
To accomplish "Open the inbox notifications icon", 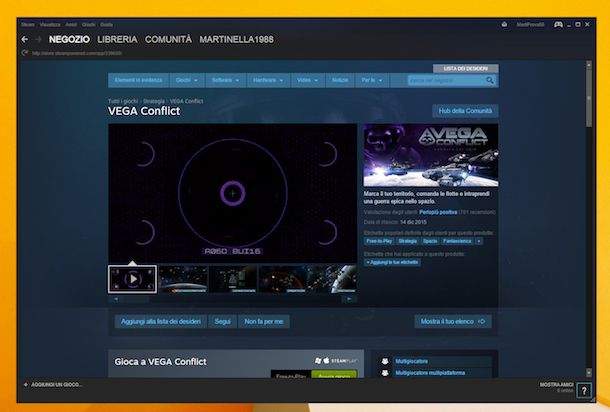I will coord(504,25).
